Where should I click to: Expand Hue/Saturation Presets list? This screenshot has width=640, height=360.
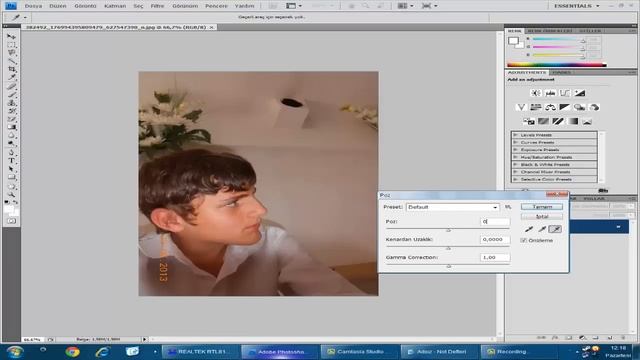point(516,157)
